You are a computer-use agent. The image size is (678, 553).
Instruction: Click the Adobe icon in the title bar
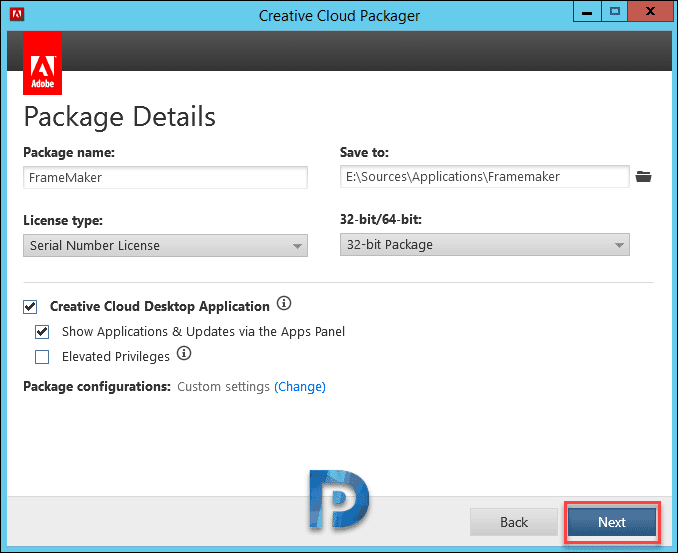17,14
